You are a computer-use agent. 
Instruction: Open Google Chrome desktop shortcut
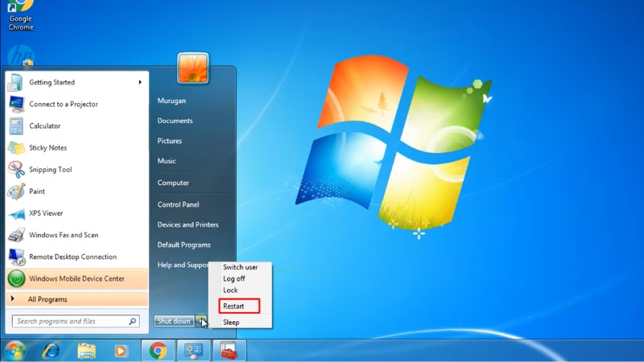(x=21, y=15)
